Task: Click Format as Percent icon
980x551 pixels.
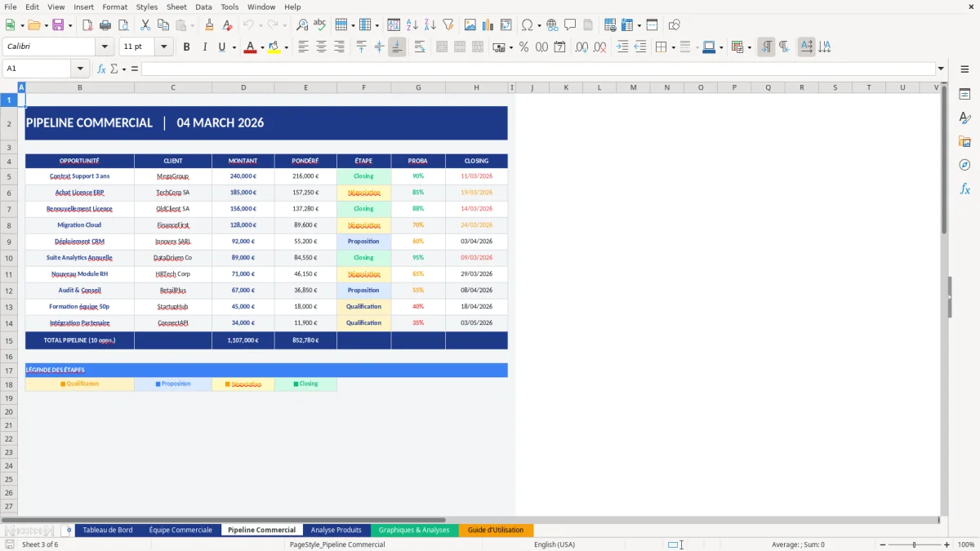Action: coord(523,47)
